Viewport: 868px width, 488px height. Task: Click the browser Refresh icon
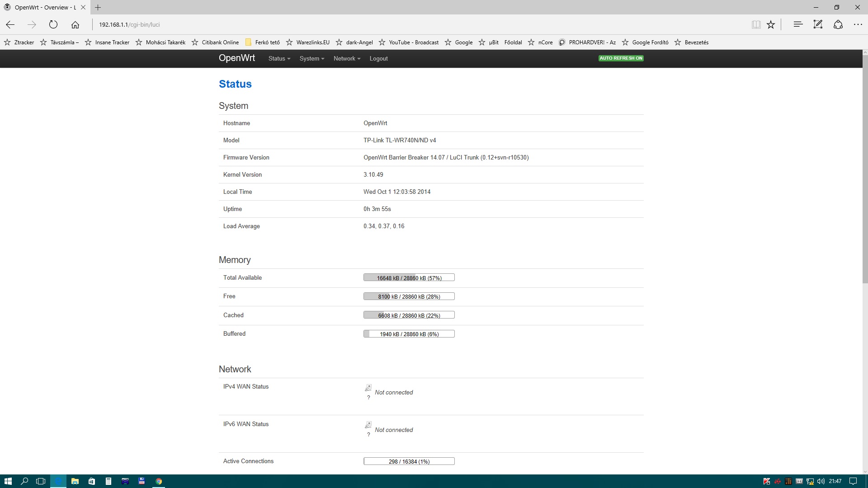[x=53, y=24]
